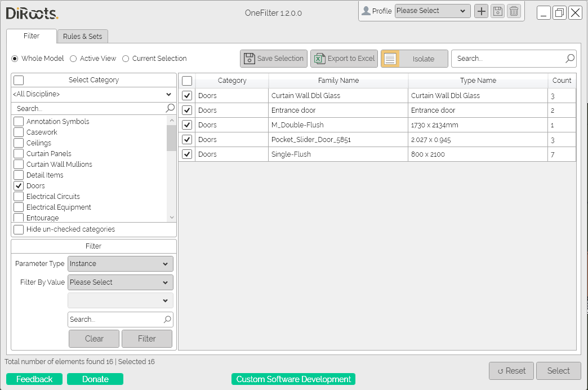Click the 2.027 x 0.945 type name cell

pos(478,140)
